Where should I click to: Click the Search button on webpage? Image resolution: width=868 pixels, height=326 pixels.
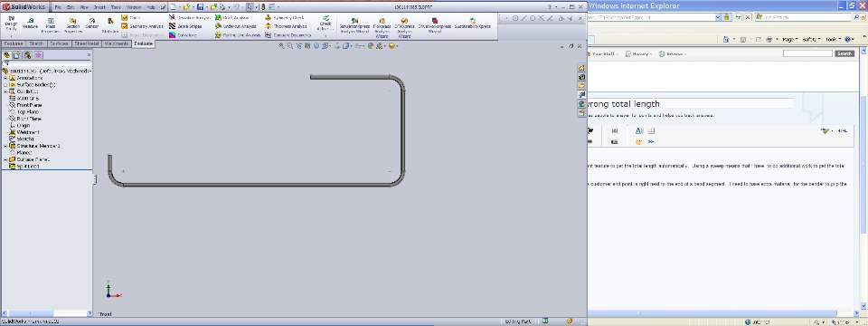tap(844, 53)
